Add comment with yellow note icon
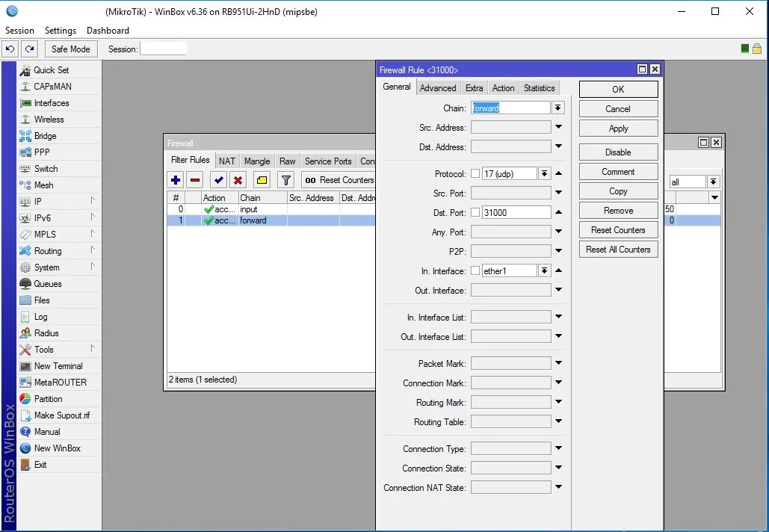This screenshot has height=532, width=769. (262, 180)
